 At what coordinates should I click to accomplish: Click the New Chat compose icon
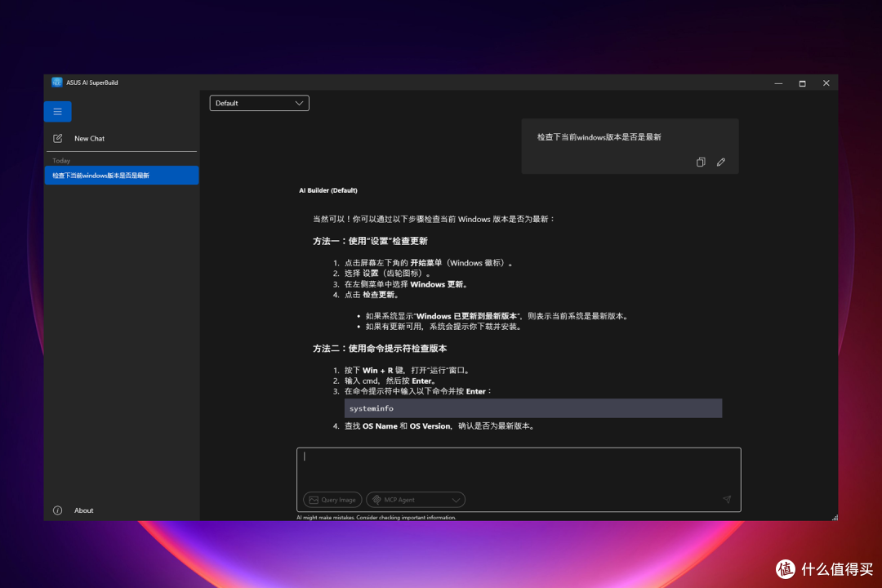(57, 138)
